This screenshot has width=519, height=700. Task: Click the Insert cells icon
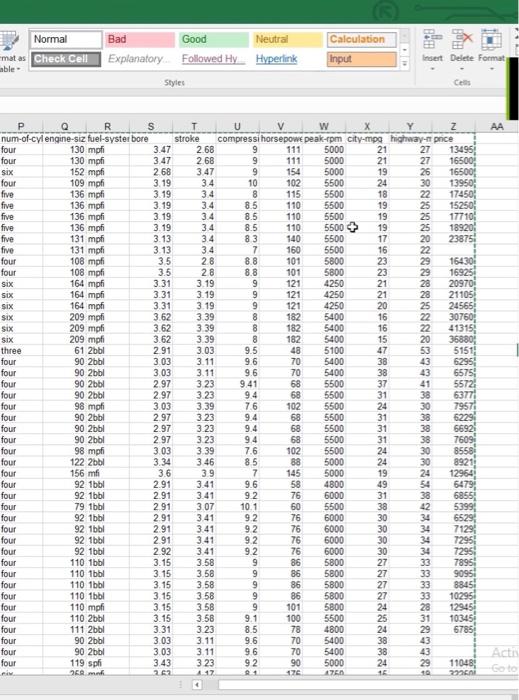click(x=432, y=39)
